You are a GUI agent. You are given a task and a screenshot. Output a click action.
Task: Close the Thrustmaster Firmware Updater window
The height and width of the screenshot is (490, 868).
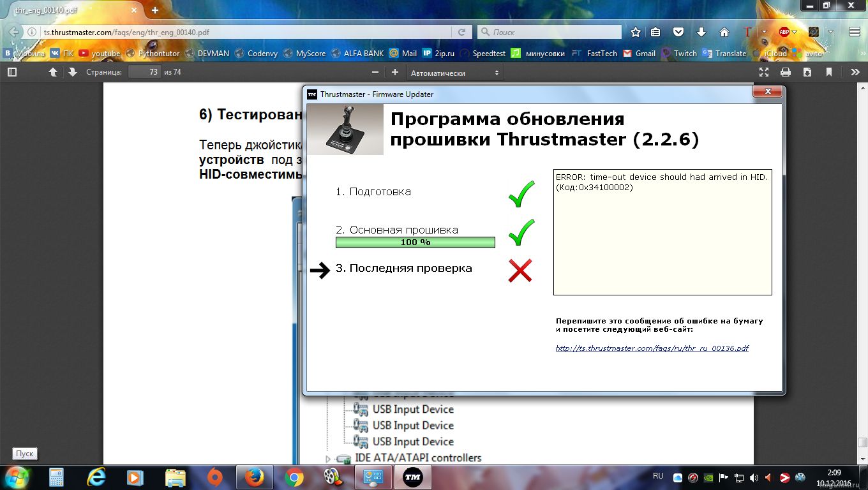(x=767, y=93)
